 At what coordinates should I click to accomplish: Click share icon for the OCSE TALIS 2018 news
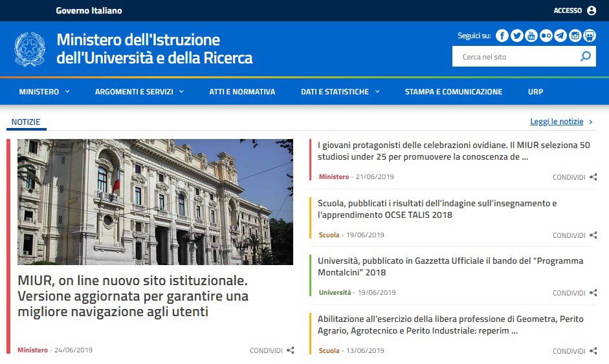coord(593,235)
